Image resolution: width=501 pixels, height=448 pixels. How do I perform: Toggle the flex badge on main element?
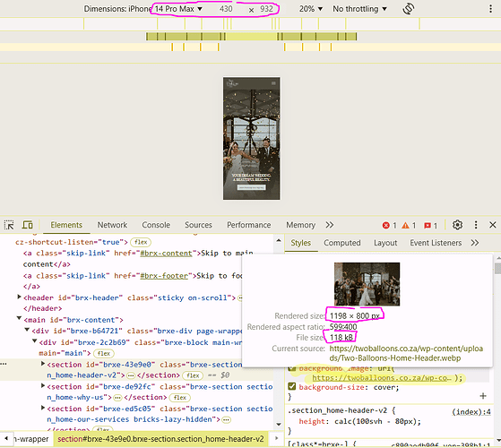click(x=104, y=354)
